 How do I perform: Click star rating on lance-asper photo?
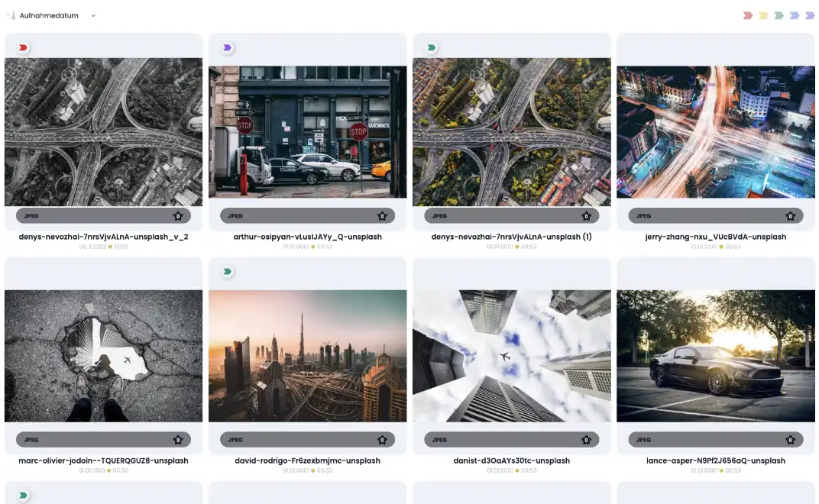[790, 440]
